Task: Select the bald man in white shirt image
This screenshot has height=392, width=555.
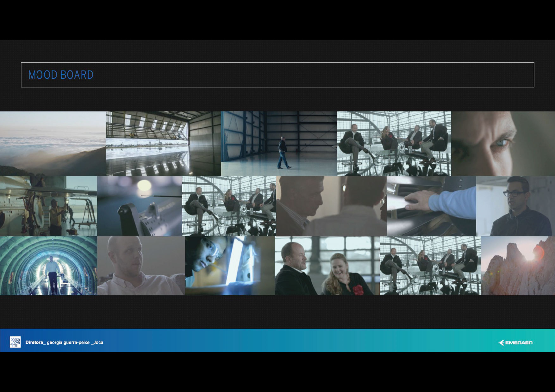Action: click(x=141, y=266)
